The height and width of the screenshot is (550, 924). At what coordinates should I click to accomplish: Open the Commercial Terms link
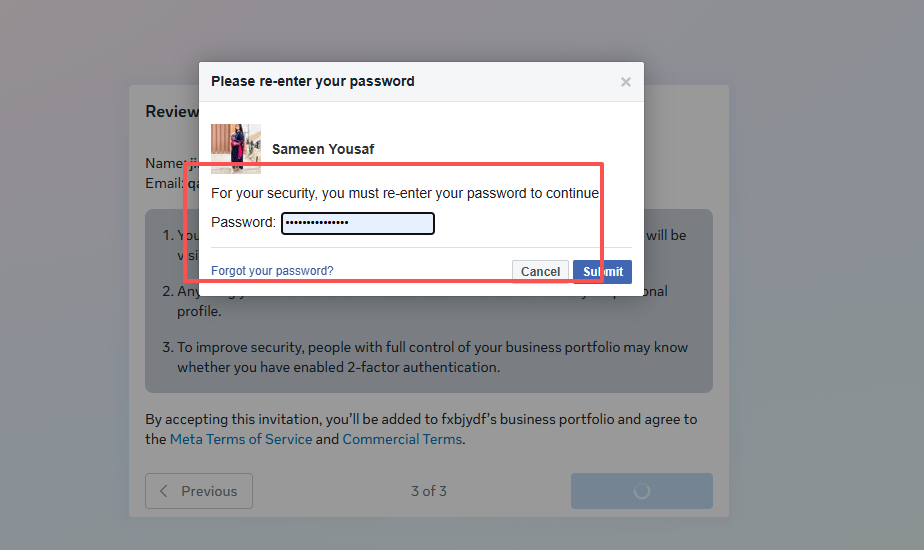tap(402, 439)
